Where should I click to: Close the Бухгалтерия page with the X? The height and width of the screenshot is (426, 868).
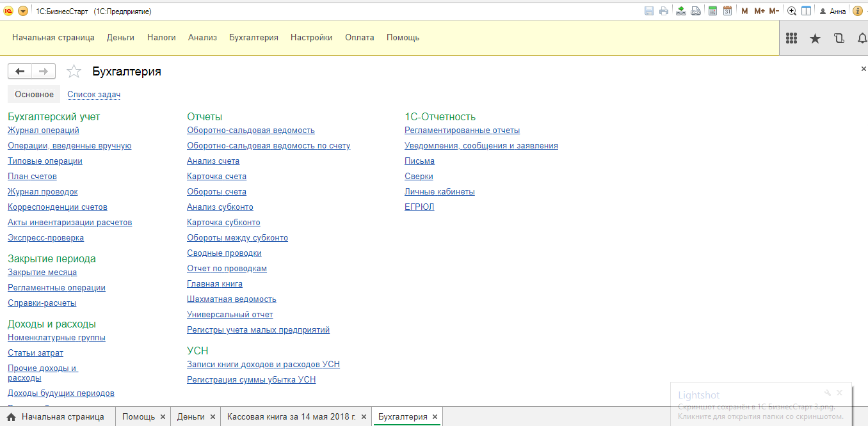(863, 68)
